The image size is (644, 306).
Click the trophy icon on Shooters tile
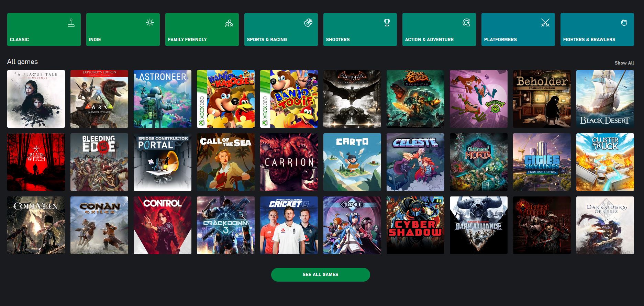click(x=387, y=23)
